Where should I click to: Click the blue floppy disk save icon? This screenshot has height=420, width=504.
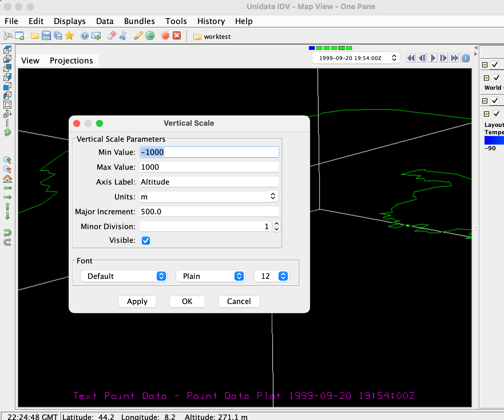point(46,36)
